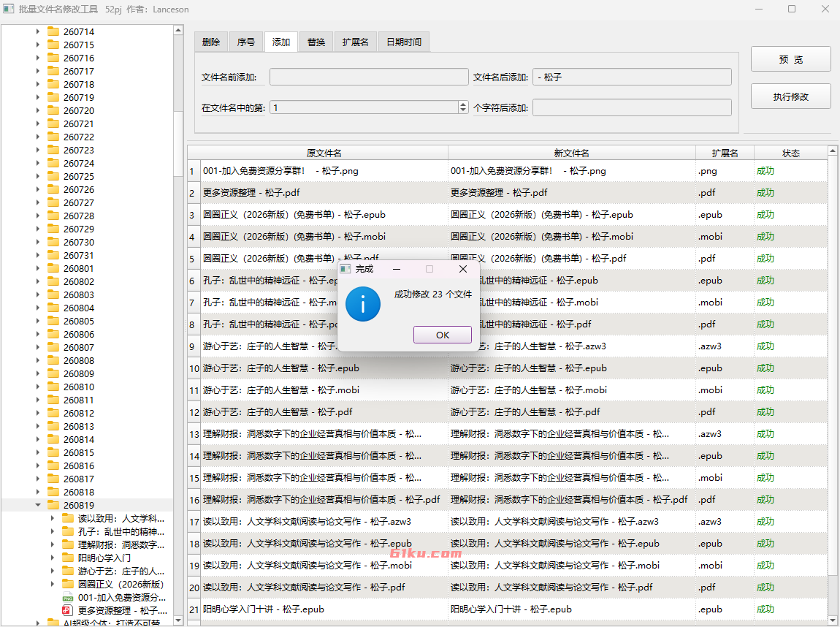Screen dimensions: 840x627
Task: Close the 完成 dialog with X
Action: click(x=463, y=269)
